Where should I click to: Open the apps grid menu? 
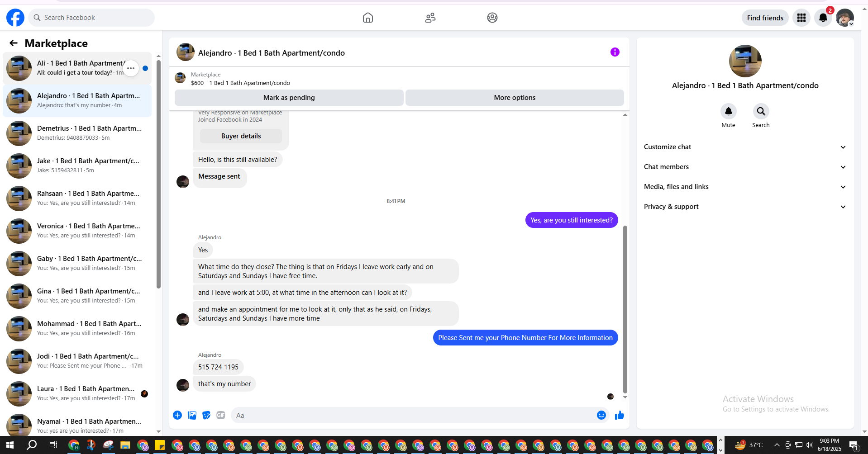click(x=801, y=18)
